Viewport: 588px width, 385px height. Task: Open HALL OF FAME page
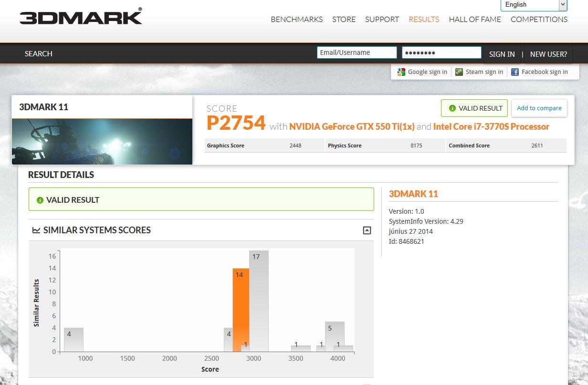coord(475,20)
